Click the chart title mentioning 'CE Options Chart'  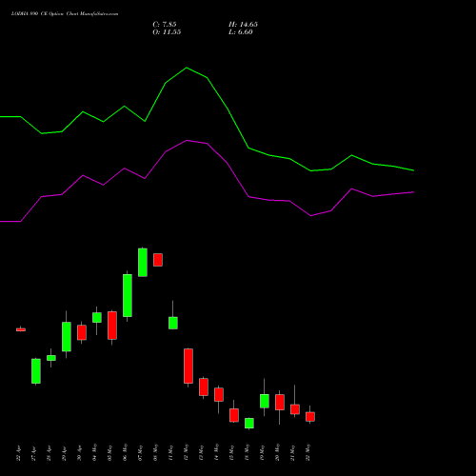(x=65, y=14)
